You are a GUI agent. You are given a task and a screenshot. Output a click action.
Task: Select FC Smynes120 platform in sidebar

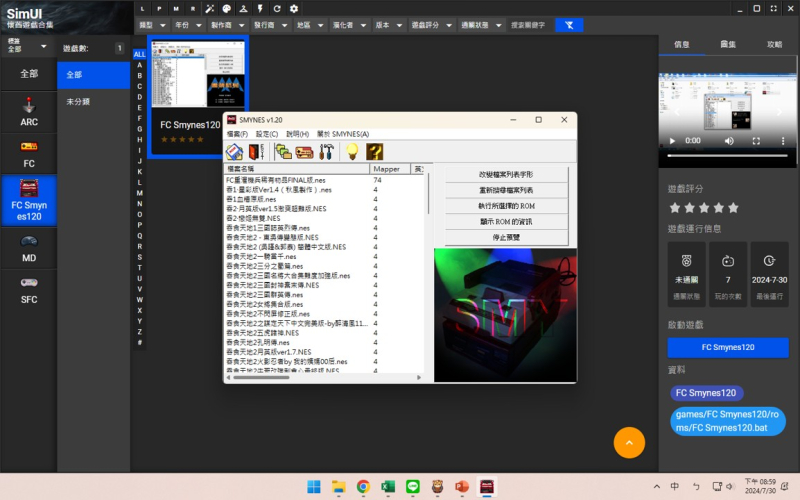click(x=29, y=201)
